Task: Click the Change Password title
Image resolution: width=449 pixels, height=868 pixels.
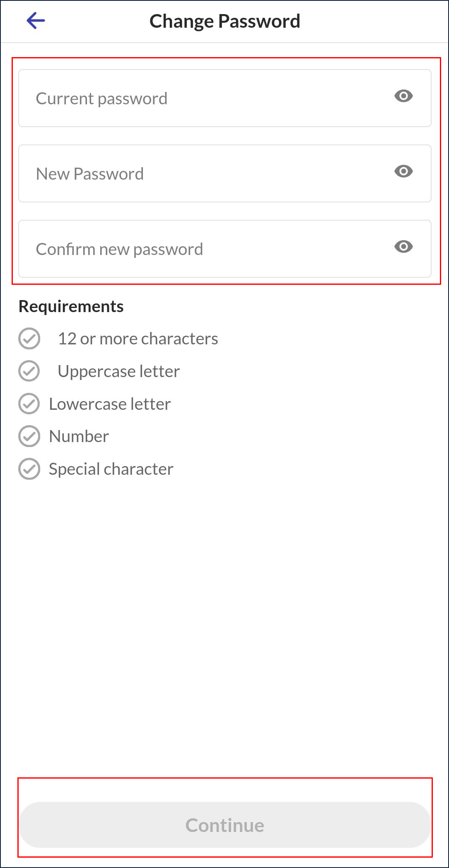Action: [224, 21]
